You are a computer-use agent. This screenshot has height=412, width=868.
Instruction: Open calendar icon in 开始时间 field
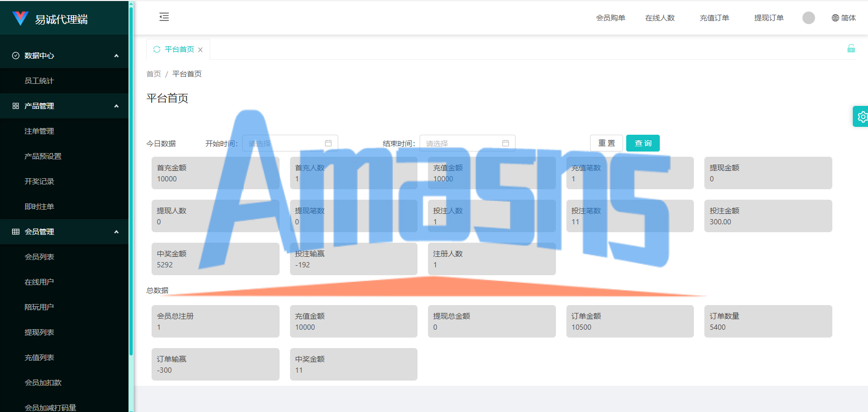(328, 143)
